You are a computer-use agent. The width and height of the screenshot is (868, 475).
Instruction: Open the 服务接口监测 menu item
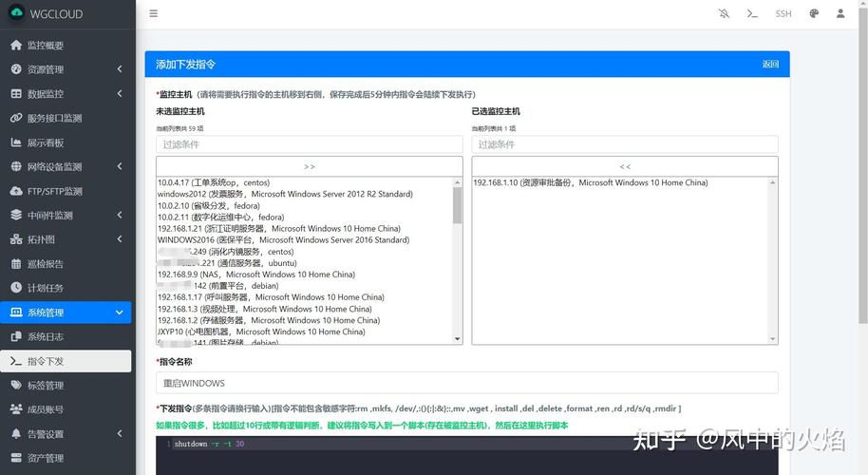pyautogui.click(x=66, y=118)
